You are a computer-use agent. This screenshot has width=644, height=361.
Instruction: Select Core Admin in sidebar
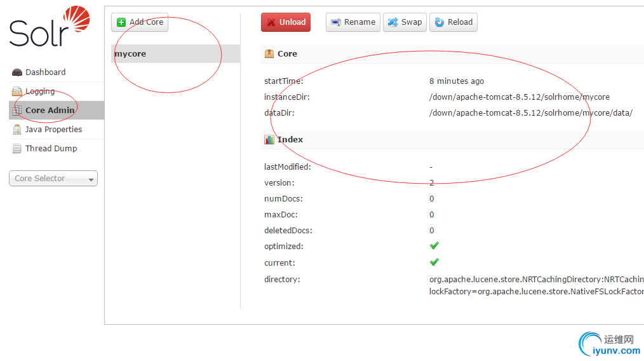pyautogui.click(x=57, y=110)
